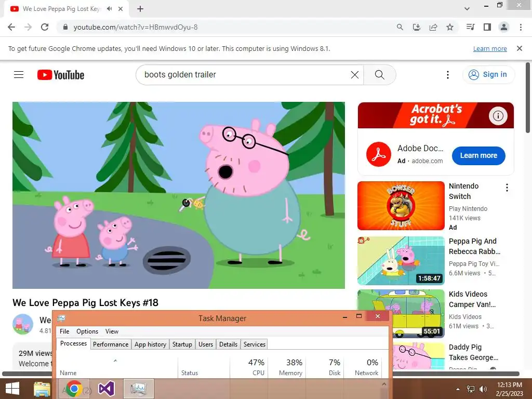Open options for Nintendo Switch ad
Image resolution: width=532 pixels, height=399 pixels.
507,188
